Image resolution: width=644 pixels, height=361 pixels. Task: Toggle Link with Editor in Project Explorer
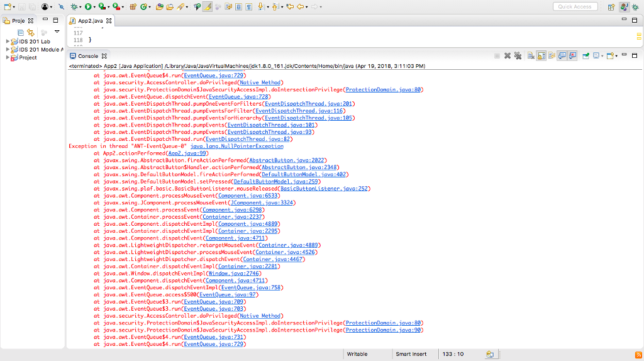tap(30, 31)
